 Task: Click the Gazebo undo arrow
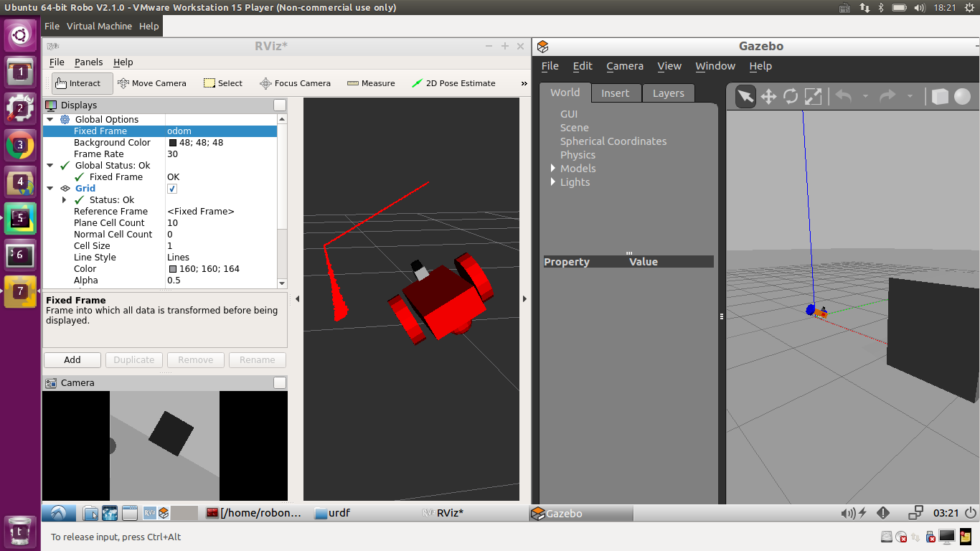[844, 96]
